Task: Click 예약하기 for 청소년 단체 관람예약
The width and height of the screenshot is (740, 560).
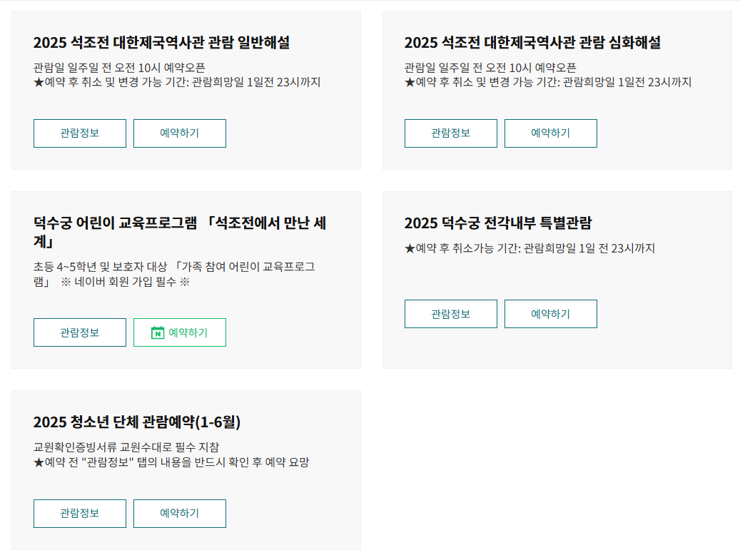Action: [x=179, y=513]
